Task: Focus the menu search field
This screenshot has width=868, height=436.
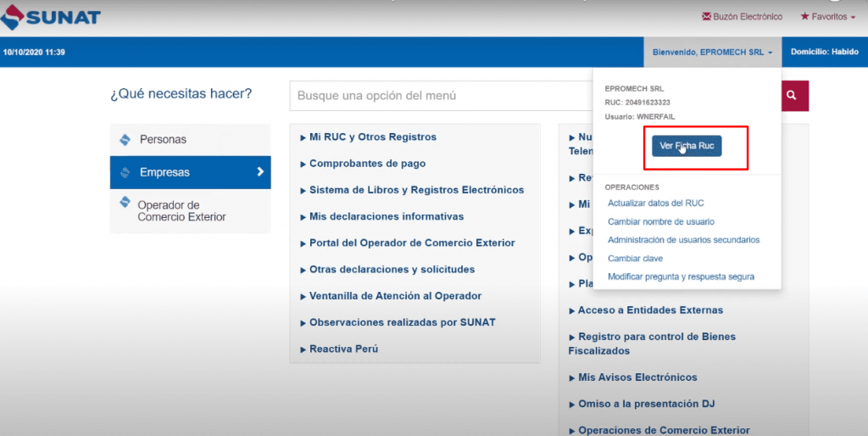Action: [x=441, y=95]
